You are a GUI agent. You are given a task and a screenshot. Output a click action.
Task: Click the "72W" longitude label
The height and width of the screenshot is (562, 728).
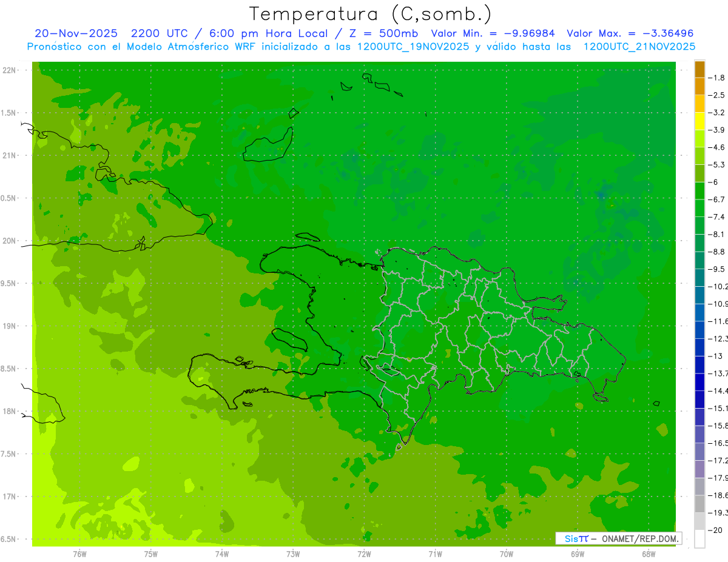[x=364, y=554]
